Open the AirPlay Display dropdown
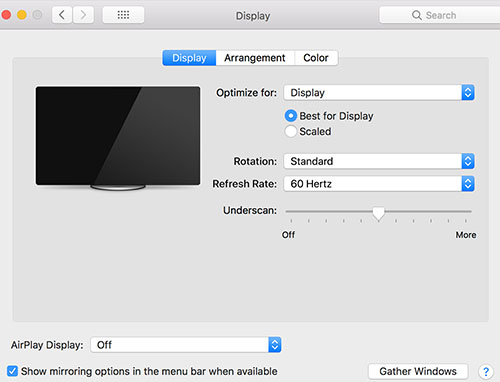500x382 pixels. click(186, 345)
